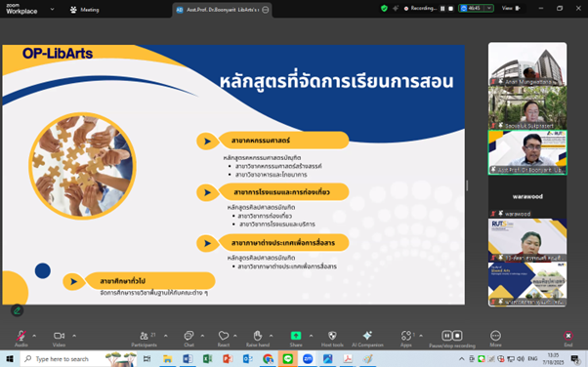
Task: Open the More options ellipsis button
Action: coord(495,336)
